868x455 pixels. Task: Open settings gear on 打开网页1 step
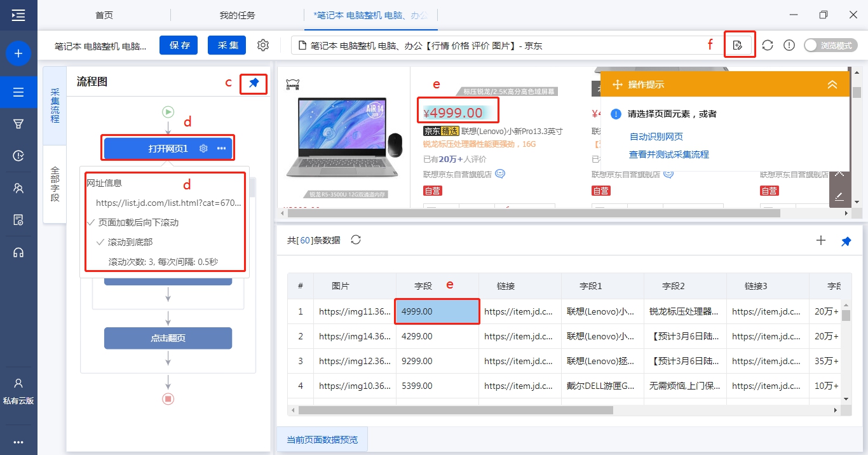pyautogui.click(x=203, y=148)
